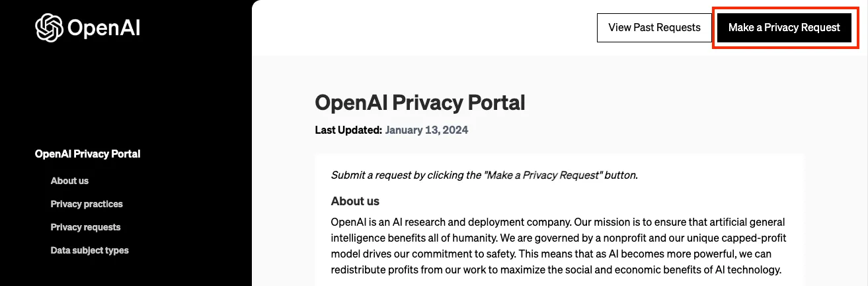Open View Past Requests
This screenshot has width=868, height=286.
click(654, 28)
